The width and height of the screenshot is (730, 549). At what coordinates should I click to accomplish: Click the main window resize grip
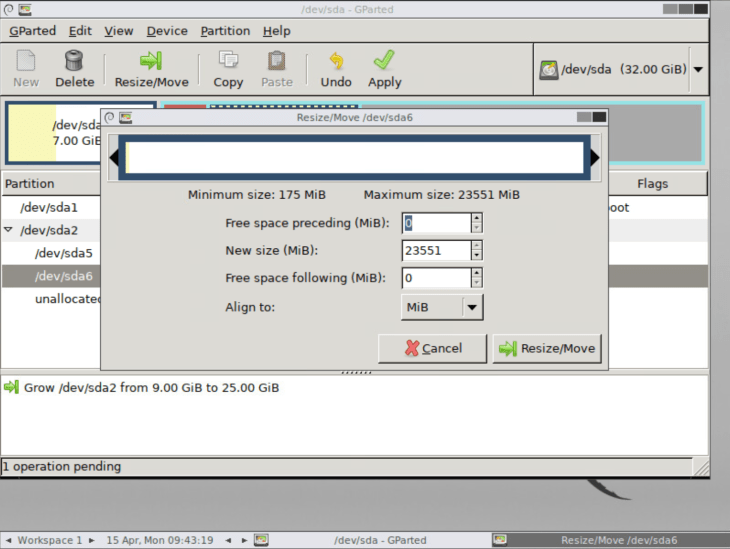701,467
